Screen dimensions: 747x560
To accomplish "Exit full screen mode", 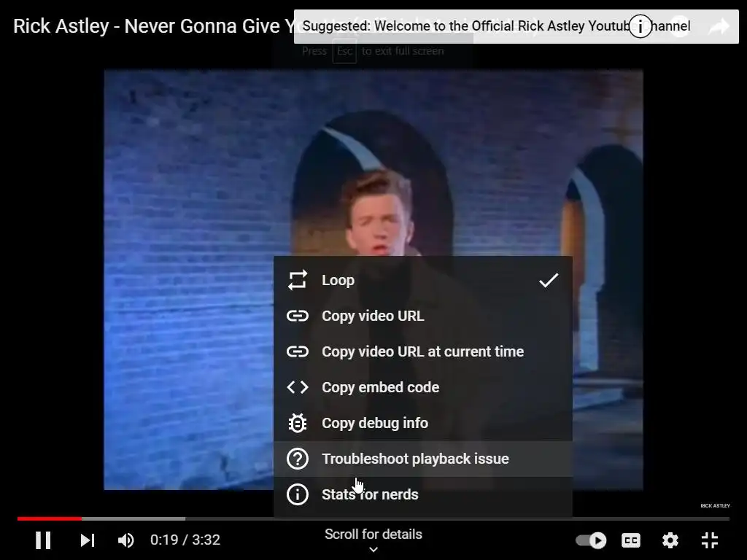I will click(x=710, y=540).
